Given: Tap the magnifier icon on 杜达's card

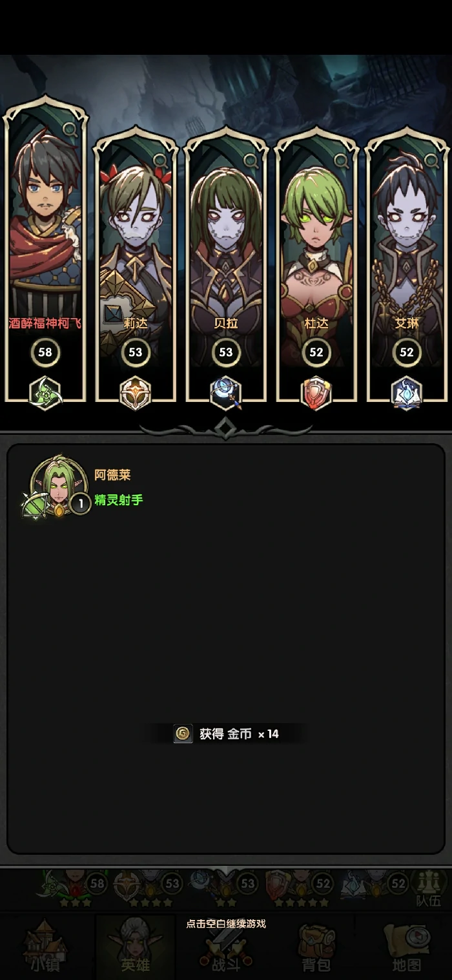Looking at the screenshot, I should (341, 160).
